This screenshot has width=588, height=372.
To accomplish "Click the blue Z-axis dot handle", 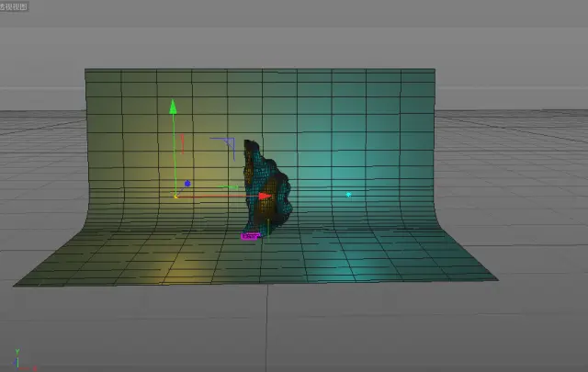I will (187, 184).
